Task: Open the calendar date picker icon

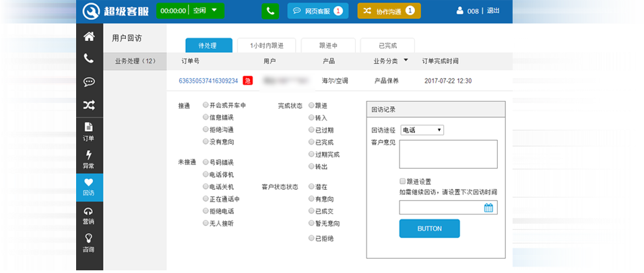Action: point(489,208)
